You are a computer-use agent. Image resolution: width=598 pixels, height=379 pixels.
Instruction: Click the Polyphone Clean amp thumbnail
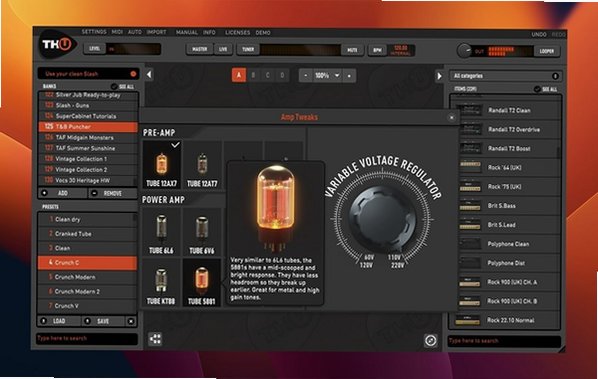[469, 244]
